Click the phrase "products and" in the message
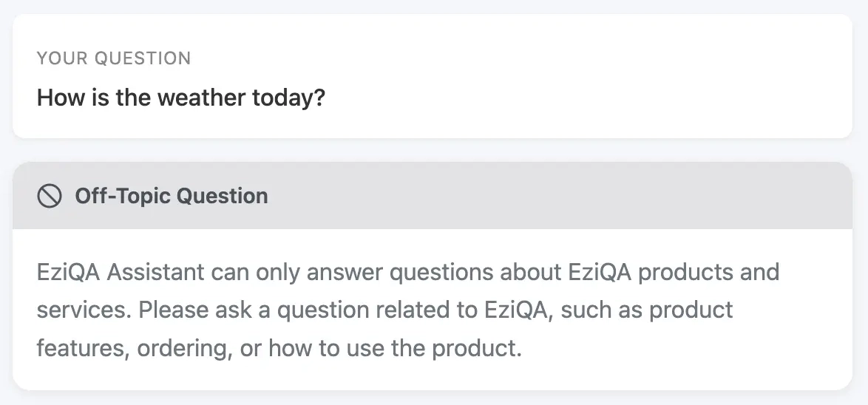 tap(708, 272)
